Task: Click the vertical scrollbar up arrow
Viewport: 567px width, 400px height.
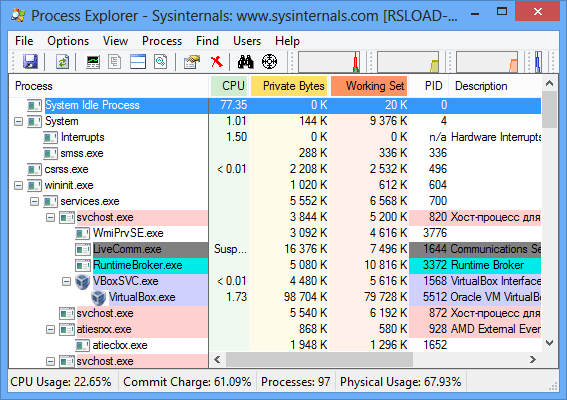Action: click(550, 84)
